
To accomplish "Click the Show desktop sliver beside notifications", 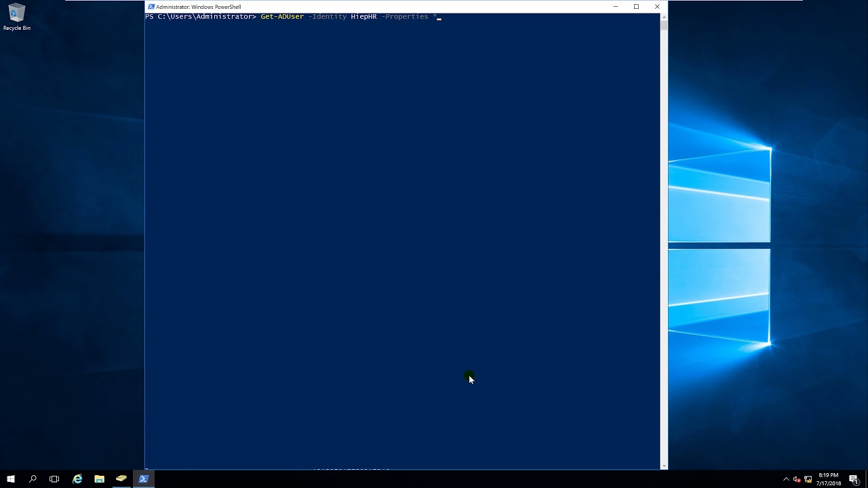I will coord(866,479).
